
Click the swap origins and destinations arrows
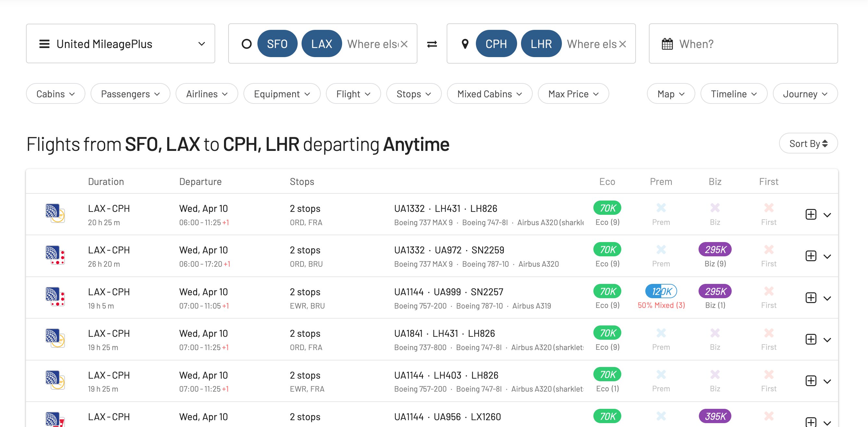click(432, 43)
